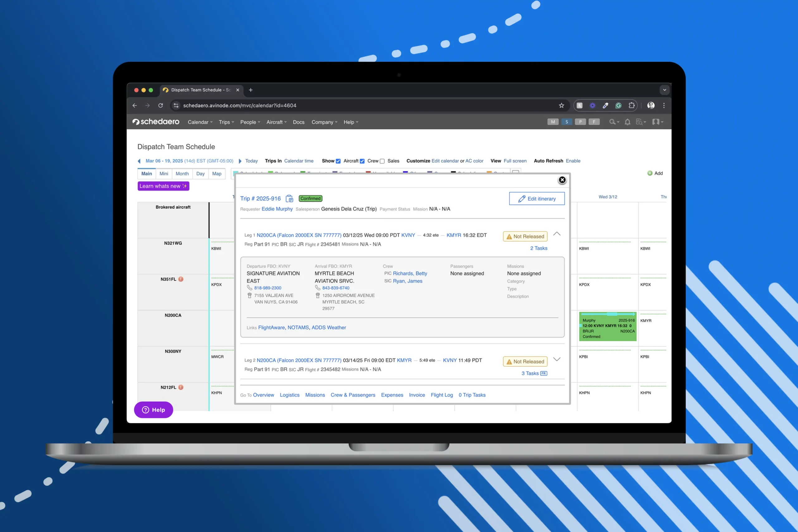Click next date range arrow
798x532 pixels.
tap(240, 161)
